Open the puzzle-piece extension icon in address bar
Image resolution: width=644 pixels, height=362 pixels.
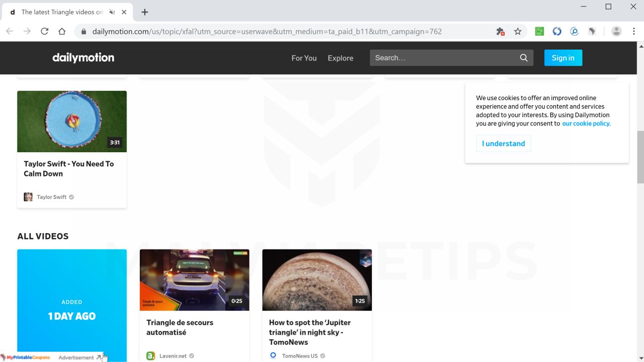(500, 31)
